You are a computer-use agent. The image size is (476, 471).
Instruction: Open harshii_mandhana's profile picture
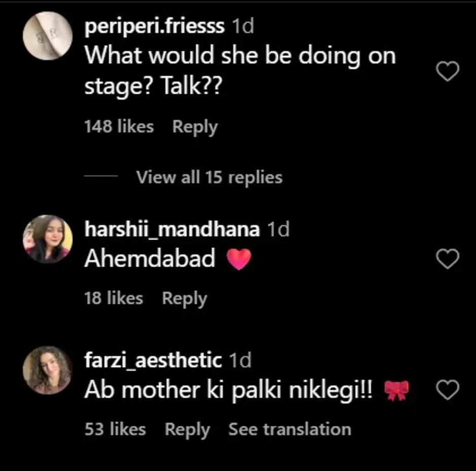point(48,239)
